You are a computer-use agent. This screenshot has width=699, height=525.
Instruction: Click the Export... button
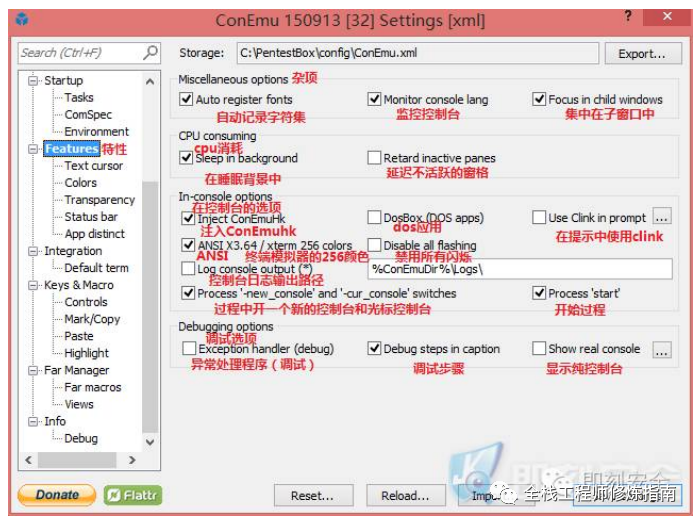[642, 53]
